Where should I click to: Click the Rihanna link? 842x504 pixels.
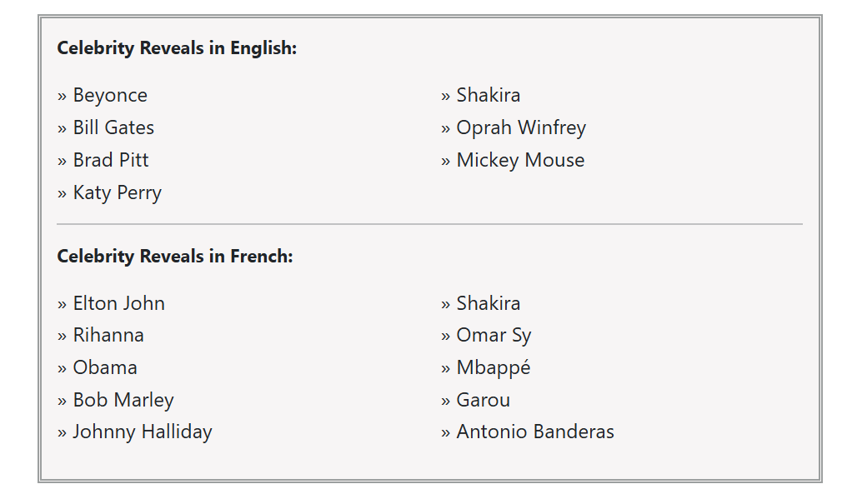[x=108, y=336]
